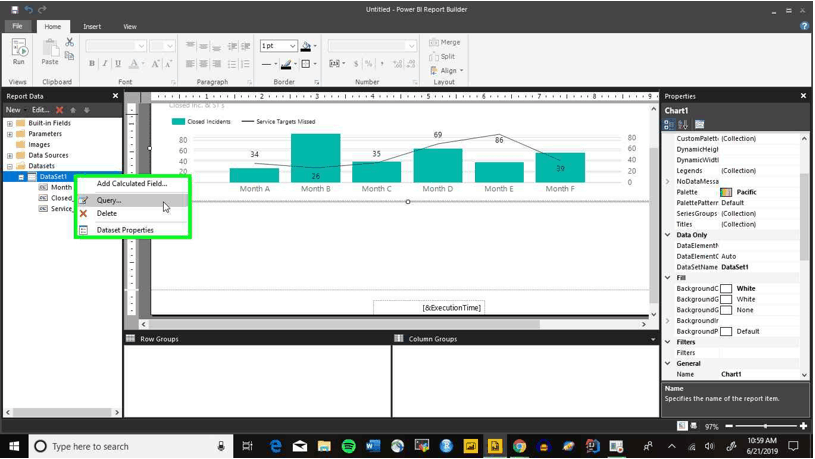The width and height of the screenshot is (815, 459).
Task: Click the taskbar search box
Action: coord(130,447)
